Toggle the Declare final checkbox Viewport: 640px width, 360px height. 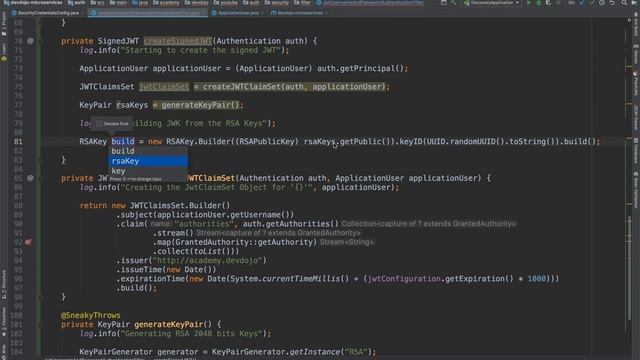[x=99, y=124]
